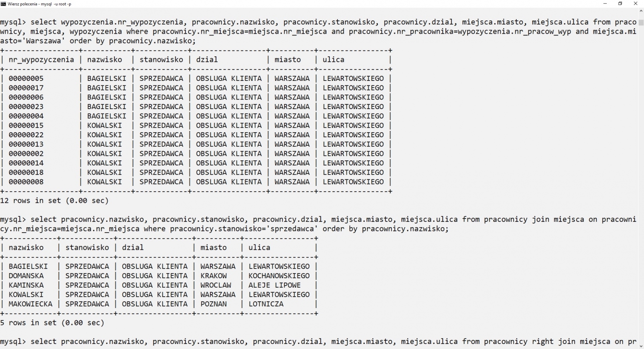Click the value 00000005 in the first table
The width and height of the screenshot is (644, 349).
[26, 78]
